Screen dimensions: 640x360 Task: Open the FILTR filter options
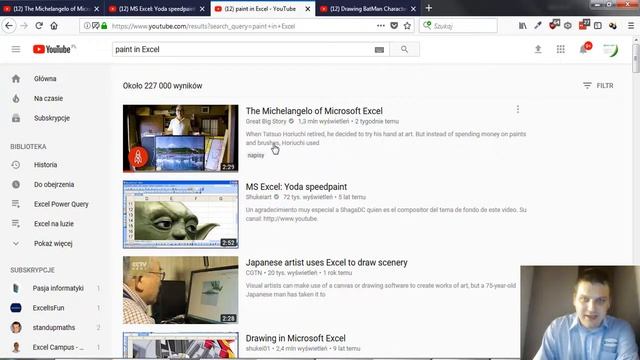click(598, 86)
